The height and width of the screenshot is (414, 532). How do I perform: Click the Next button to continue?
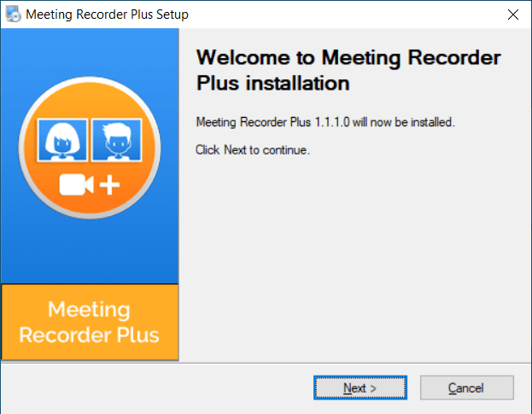tap(360, 388)
